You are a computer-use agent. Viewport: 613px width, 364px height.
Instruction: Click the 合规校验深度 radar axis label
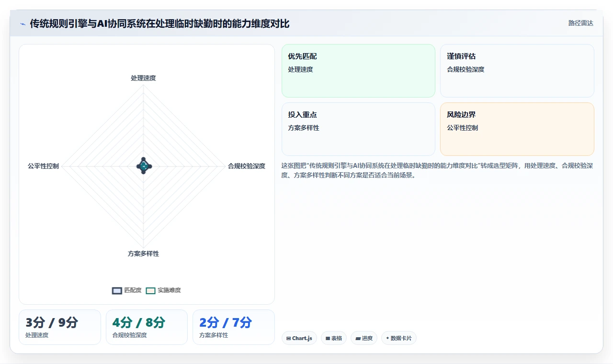click(x=247, y=166)
